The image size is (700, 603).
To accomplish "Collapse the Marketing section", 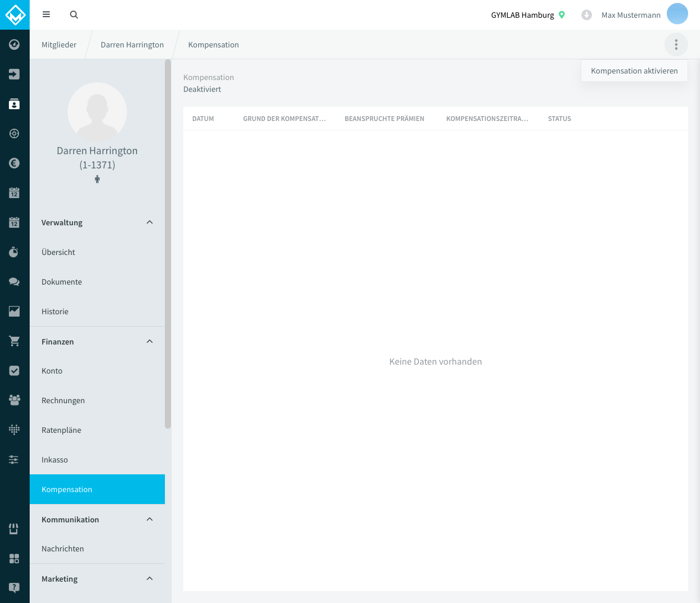I will click(149, 579).
